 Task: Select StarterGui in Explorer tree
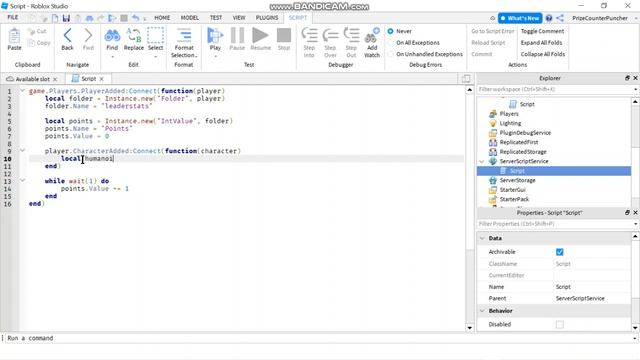click(512, 190)
